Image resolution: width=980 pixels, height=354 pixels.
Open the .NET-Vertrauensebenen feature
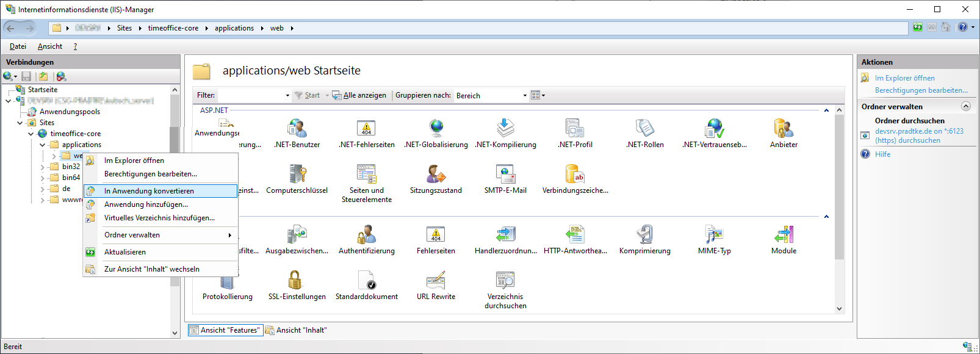point(714,134)
